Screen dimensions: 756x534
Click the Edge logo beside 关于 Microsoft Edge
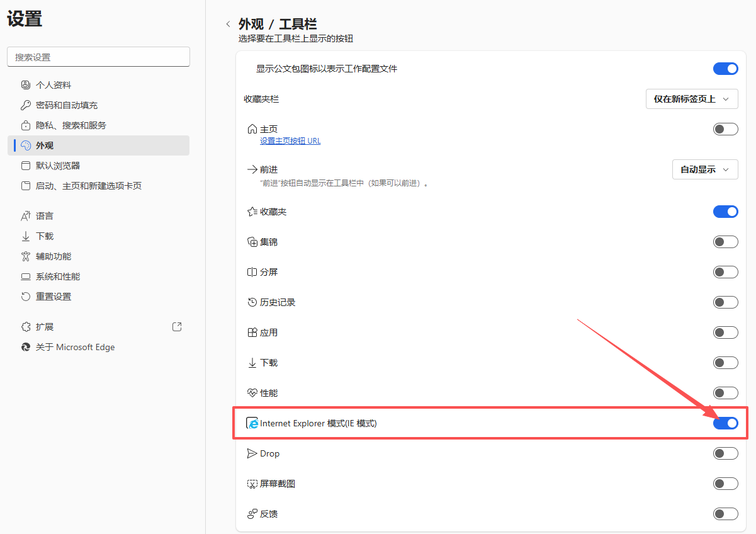[x=26, y=347]
